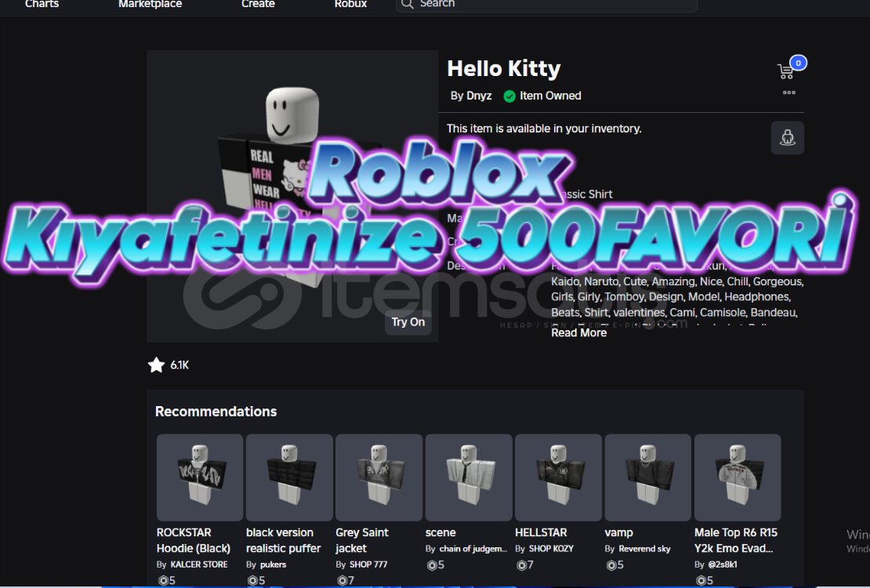Image resolution: width=870 pixels, height=588 pixels.
Task: Click the Item Owned label
Action: coord(550,96)
